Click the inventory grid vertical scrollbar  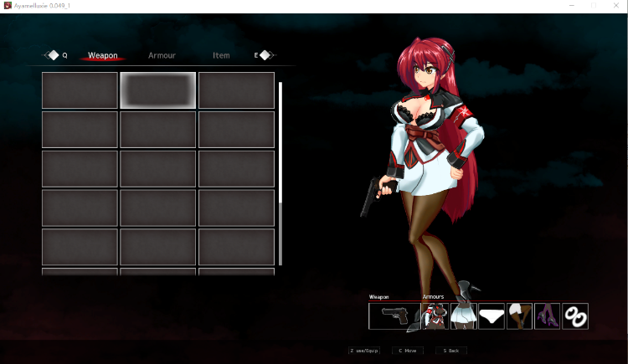point(281,173)
